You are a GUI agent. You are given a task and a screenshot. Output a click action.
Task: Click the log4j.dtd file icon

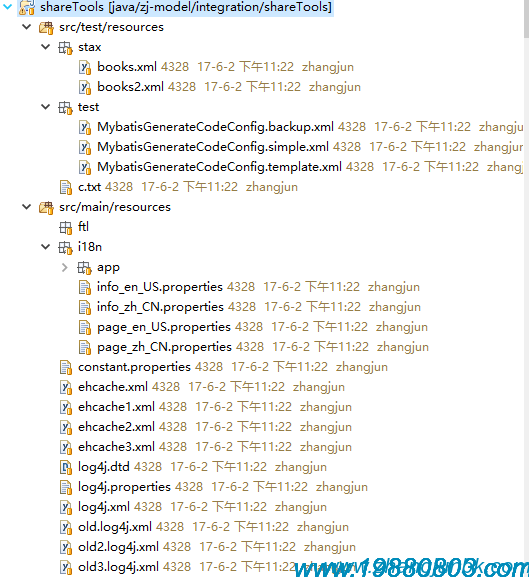tap(66, 467)
